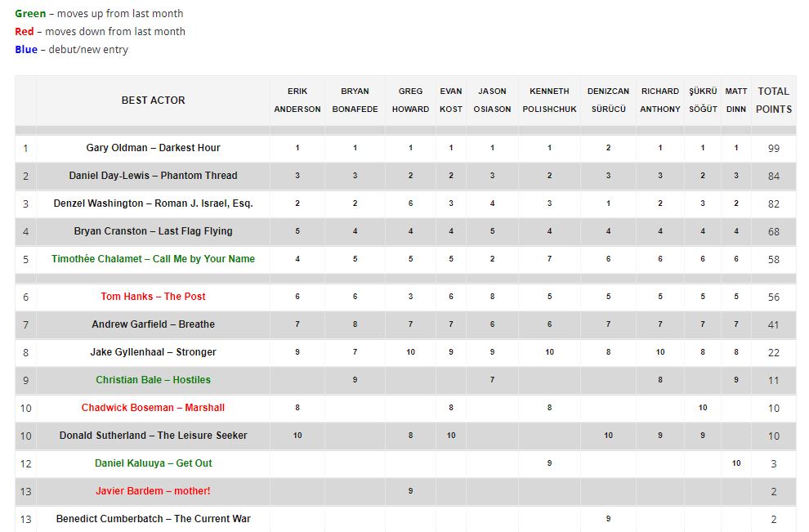Select red 'Javier Bardem – mother!' entry
The width and height of the screenshot is (809, 532).
154,491
